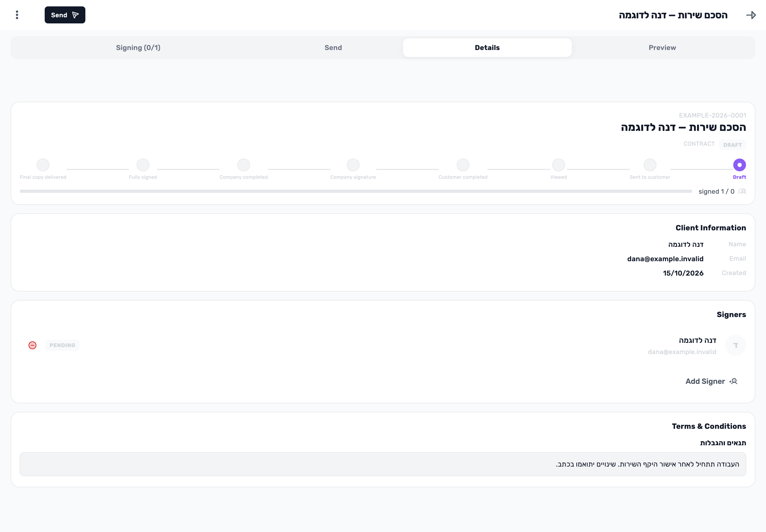Switch to the Send tab
This screenshot has height=532, width=766.
point(333,48)
